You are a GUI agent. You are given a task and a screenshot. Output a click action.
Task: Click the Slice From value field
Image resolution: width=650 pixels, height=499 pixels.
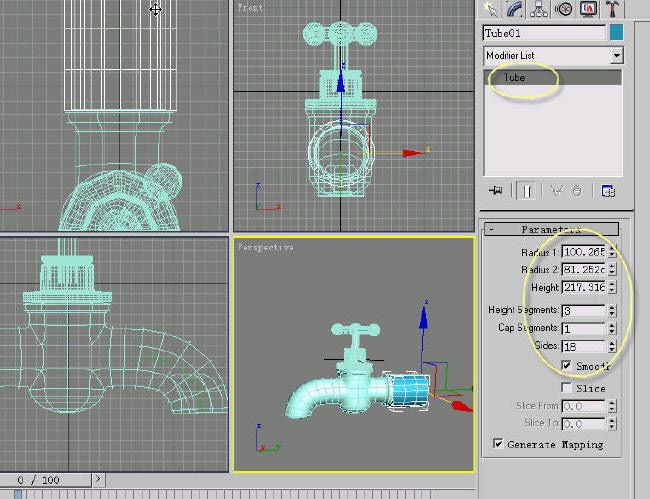pyautogui.click(x=583, y=406)
